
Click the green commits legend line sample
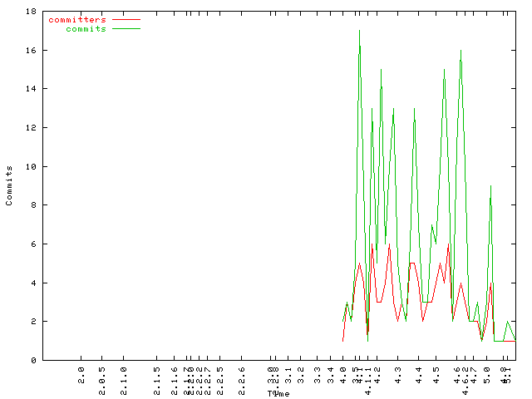point(126,28)
